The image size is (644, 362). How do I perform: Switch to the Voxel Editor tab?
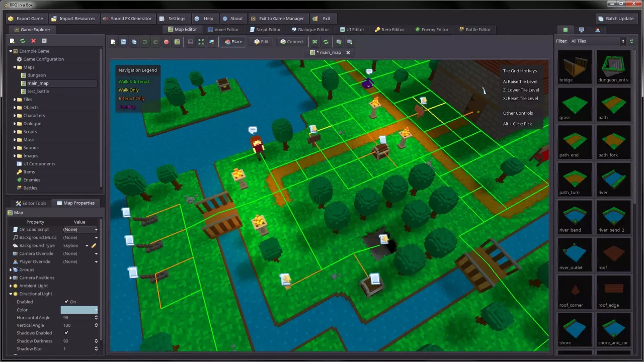coord(223,30)
